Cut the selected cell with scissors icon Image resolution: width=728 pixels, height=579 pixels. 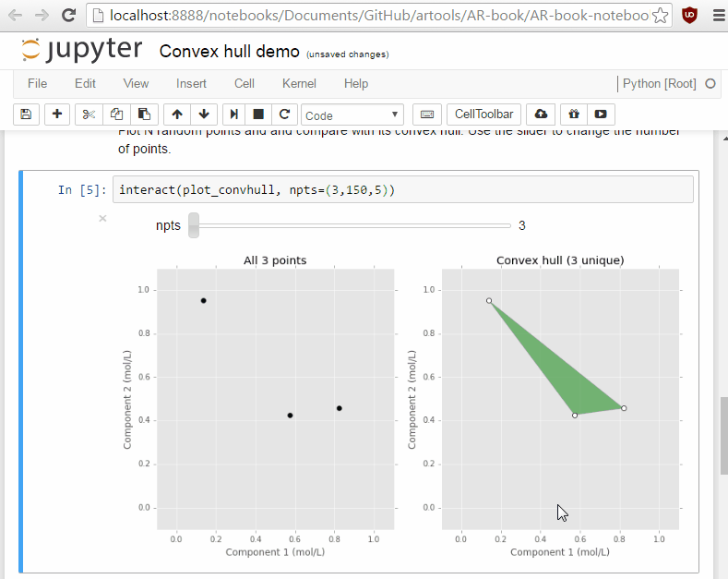[89, 115]
